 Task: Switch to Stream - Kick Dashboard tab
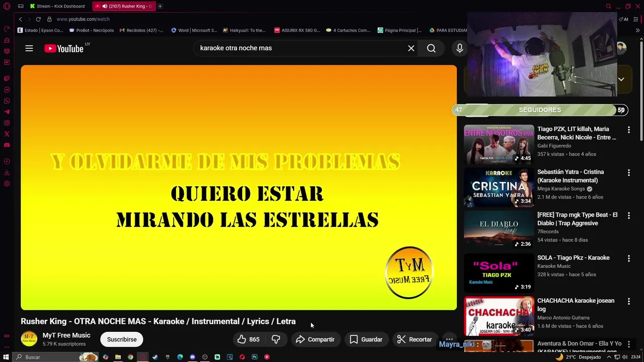pos(57,6)
